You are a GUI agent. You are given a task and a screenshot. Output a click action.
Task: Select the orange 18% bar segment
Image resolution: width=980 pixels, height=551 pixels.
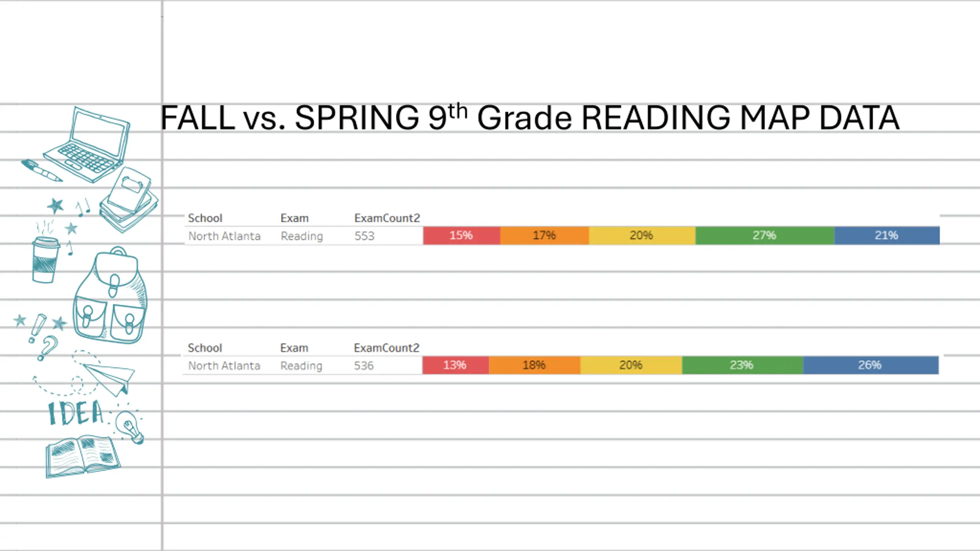tap(534, 365)
